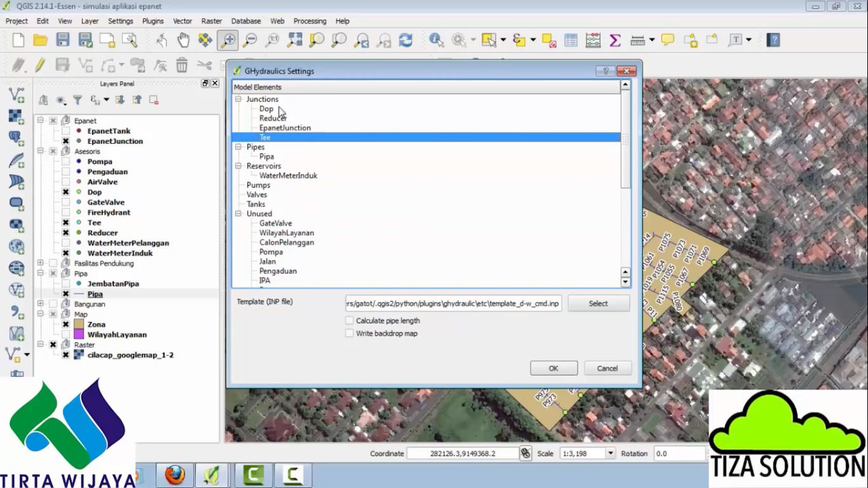Enable Calculate pipe length checkbox

click(349, 321)
